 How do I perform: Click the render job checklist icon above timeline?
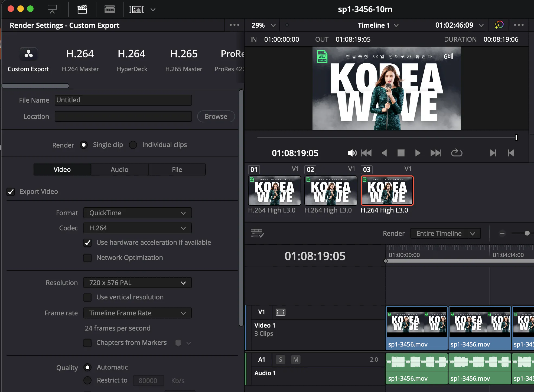(x=257, y=233)
